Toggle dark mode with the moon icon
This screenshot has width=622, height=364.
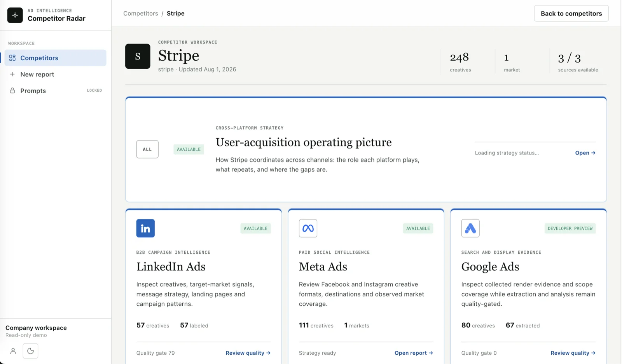31,351
